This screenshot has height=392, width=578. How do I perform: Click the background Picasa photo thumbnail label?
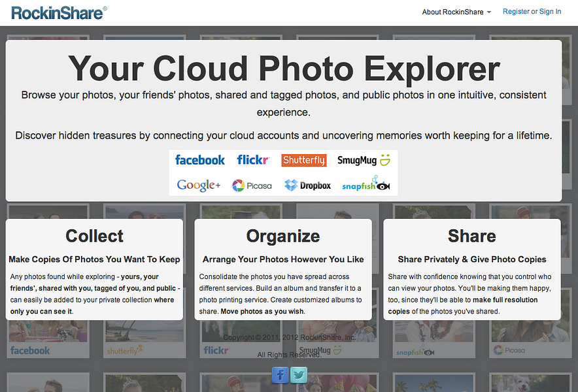click(x=509, y=350)
